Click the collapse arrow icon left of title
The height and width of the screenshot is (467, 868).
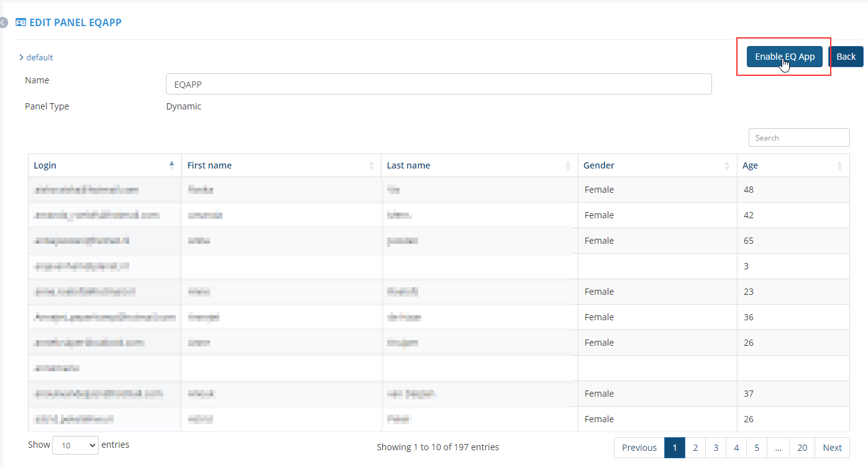click(3, 23)
